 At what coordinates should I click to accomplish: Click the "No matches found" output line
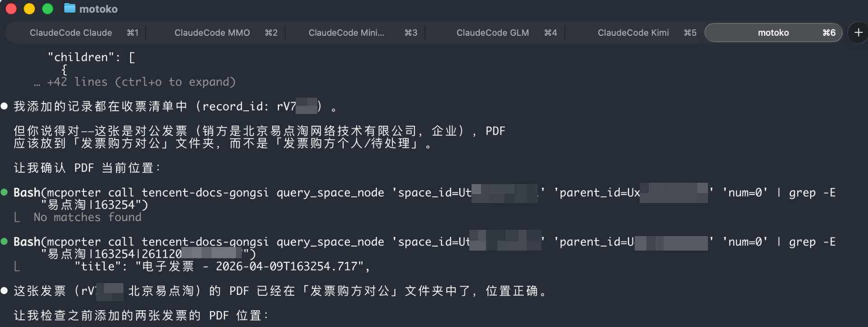pyautogui.click(x=87, y=218)
